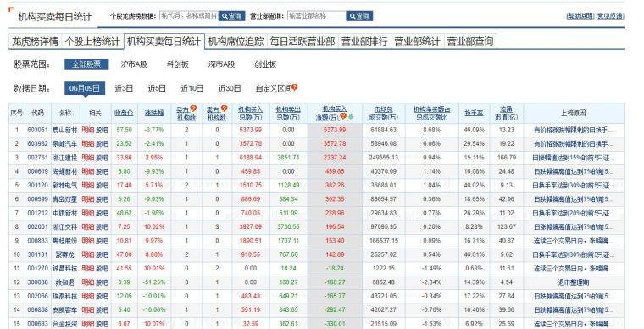Open the 鹿山新材 stock name link

[65, 130]
